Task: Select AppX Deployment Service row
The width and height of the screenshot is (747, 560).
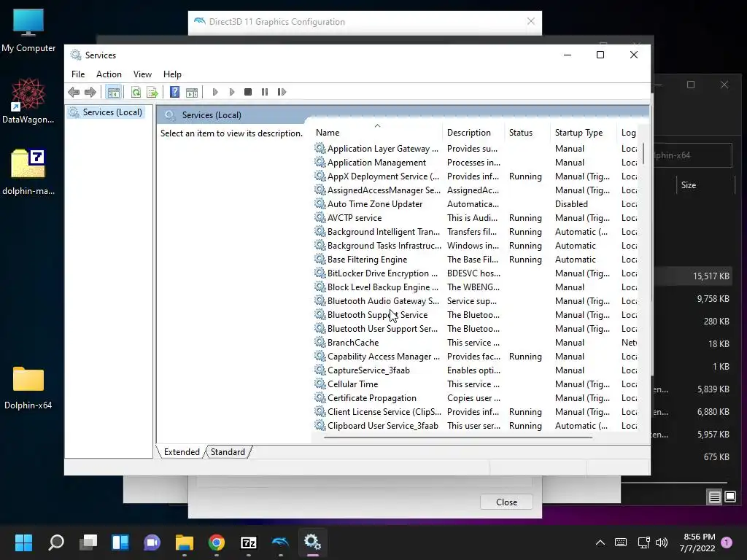Action: tap(475, 176)
